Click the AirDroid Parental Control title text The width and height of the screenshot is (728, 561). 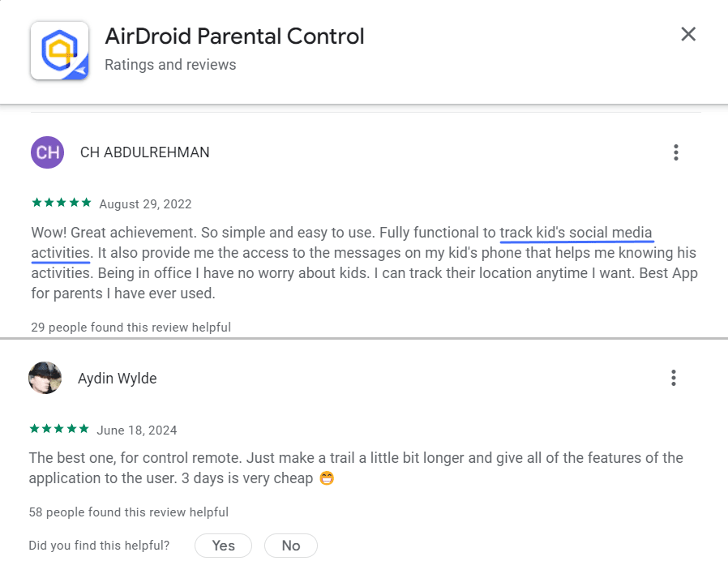pyautogui.click(x=234, y=36)
